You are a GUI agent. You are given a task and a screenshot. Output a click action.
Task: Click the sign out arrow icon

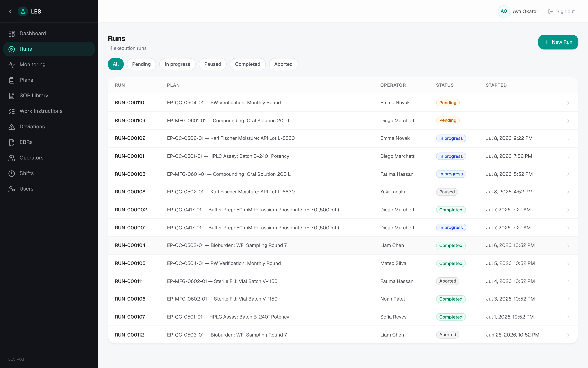(x=551, y=11)
